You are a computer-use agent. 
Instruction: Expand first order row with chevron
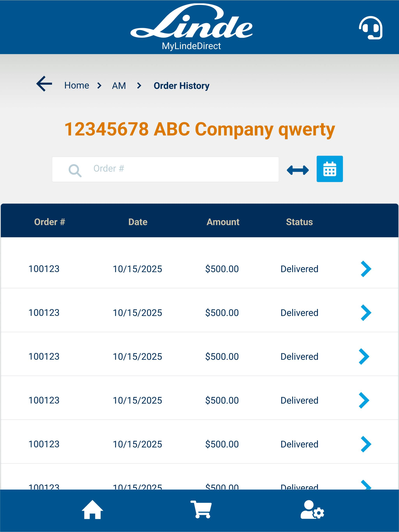coord(366,269)
